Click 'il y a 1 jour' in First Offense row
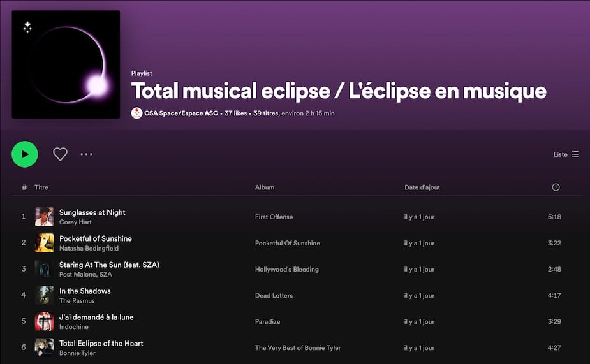Image resolution: width=590 pixels, height=364 pixels. click(x=419, y=217)
